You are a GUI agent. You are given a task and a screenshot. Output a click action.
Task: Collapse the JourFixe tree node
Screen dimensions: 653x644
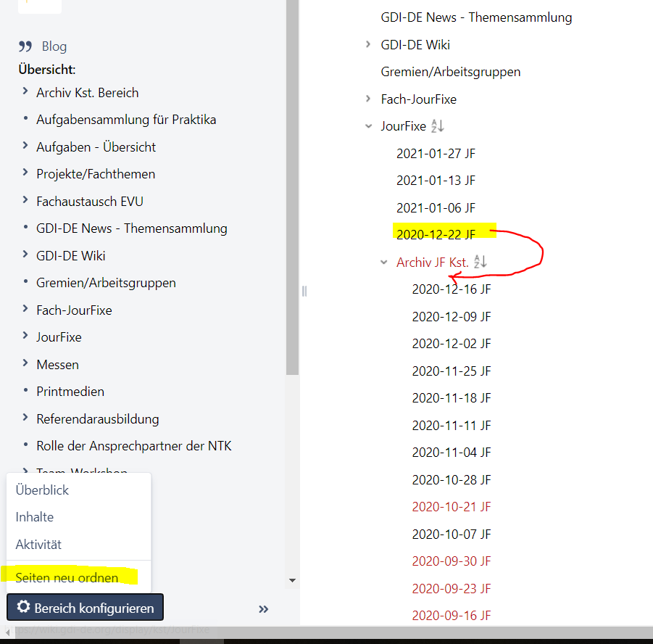[369, 126]
